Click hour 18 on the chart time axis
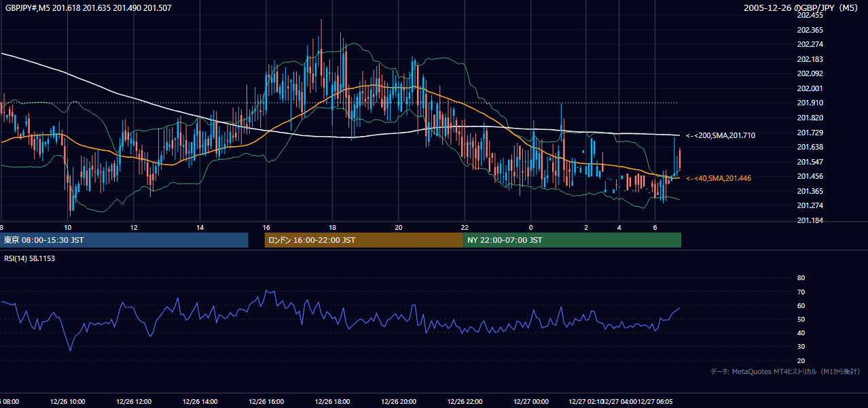The height and width of the screenshot is (408, 868). click(x=332, y=227)
